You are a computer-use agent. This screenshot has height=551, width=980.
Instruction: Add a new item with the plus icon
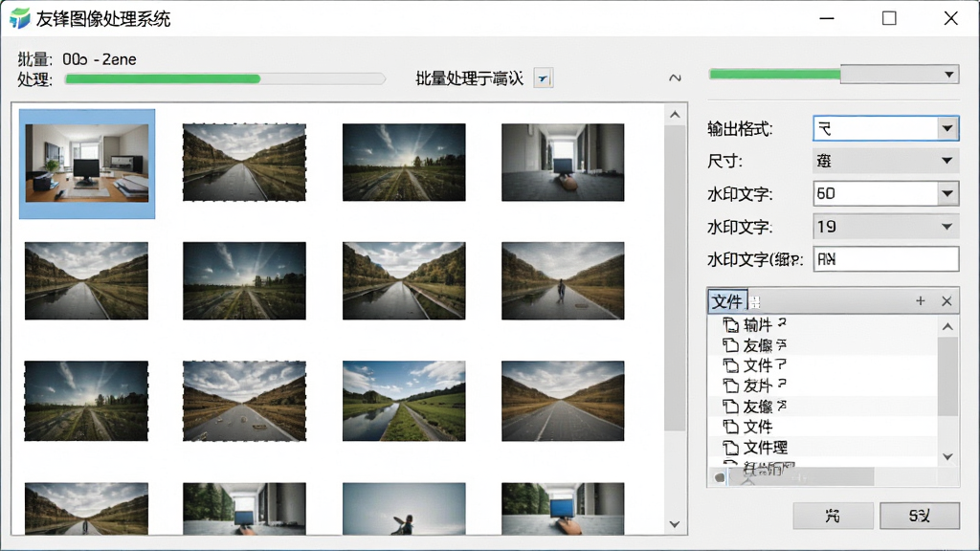click(x=920, y=301)
